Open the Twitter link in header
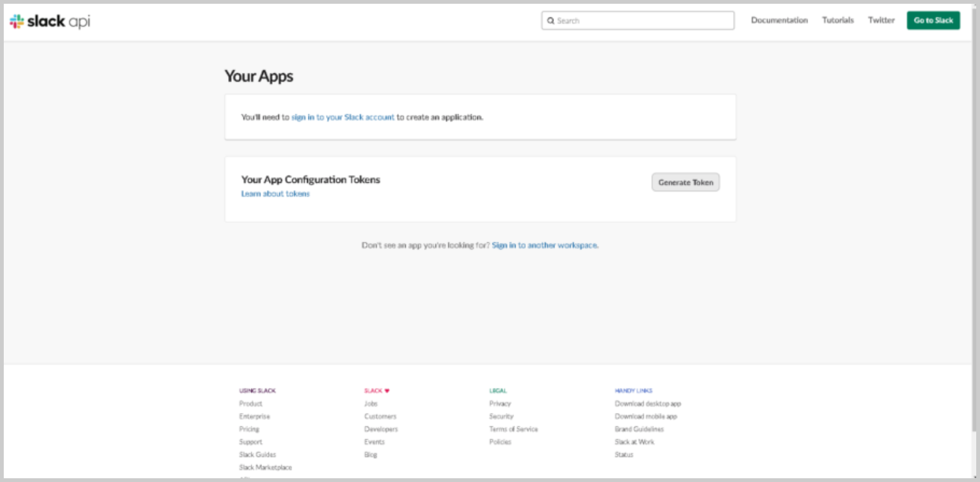Screen dimensions: 980x482 [x=881, y=20]
